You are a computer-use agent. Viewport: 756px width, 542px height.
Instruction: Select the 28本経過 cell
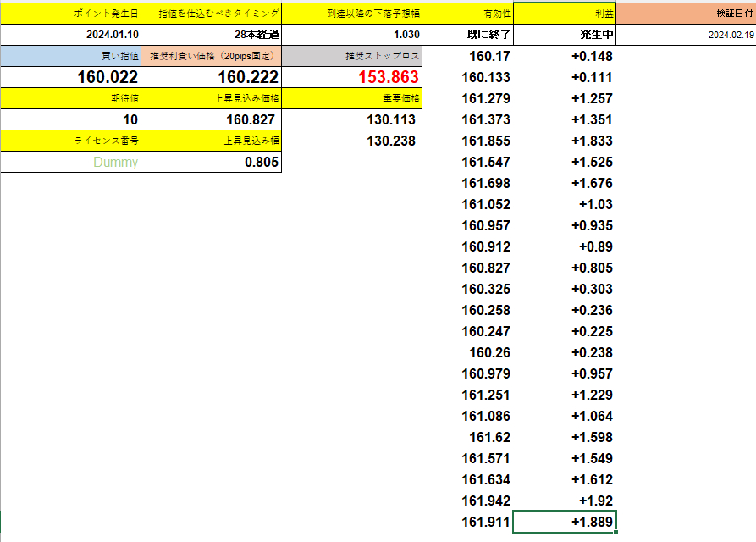click(211, 35)
